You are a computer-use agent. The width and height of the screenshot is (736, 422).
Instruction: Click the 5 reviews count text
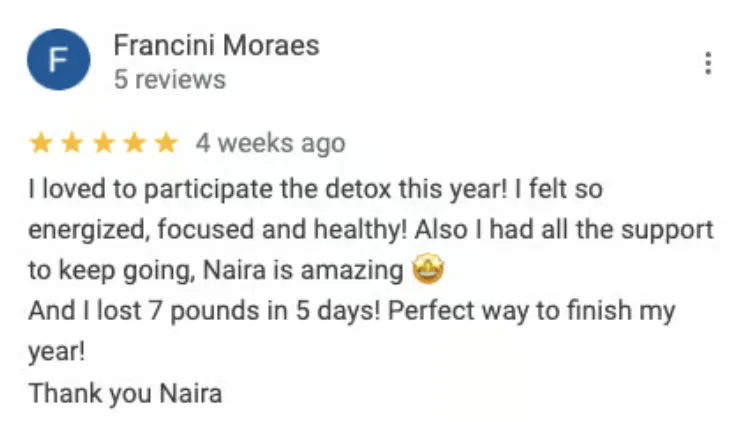170,79
